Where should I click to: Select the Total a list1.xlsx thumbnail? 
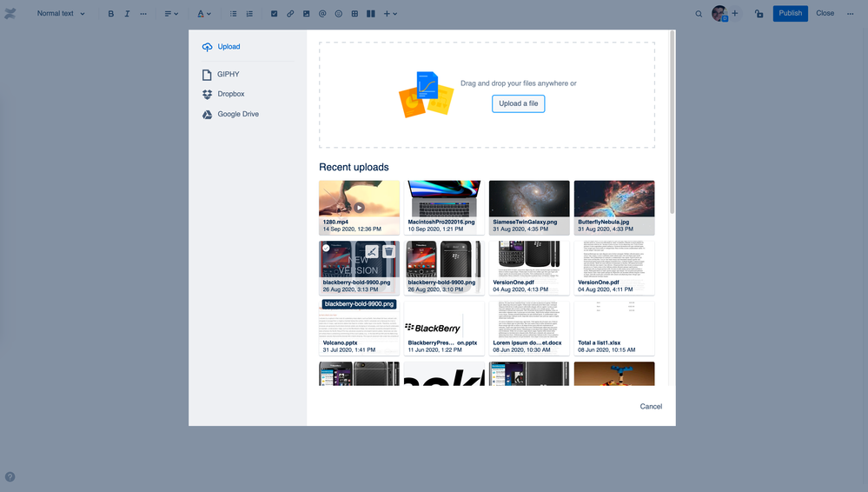click(614, 328)
